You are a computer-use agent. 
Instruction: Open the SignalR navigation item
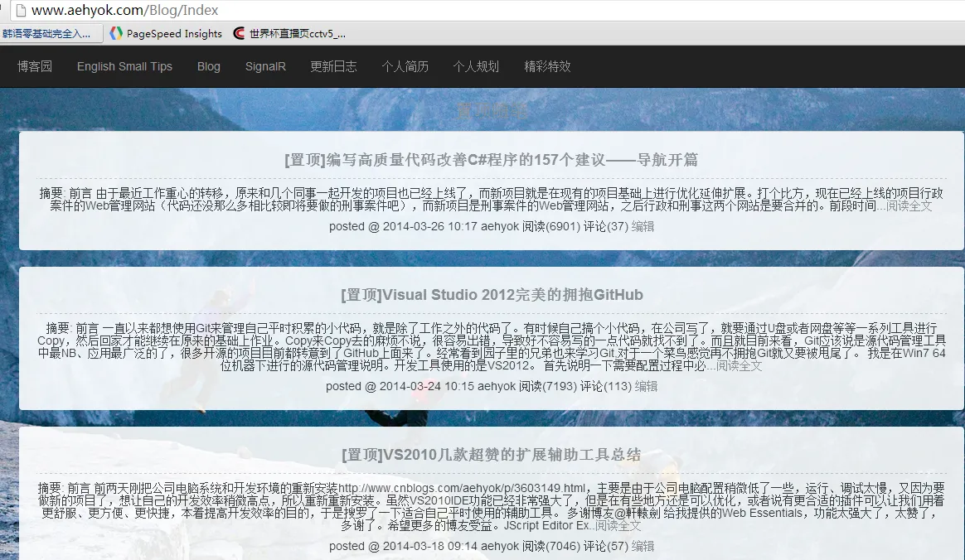pos(265,66)
